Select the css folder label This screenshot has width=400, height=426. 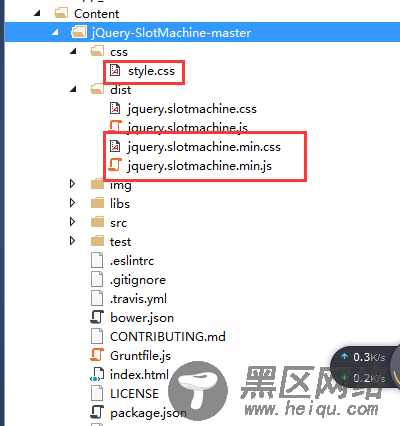tap(119, 52)
